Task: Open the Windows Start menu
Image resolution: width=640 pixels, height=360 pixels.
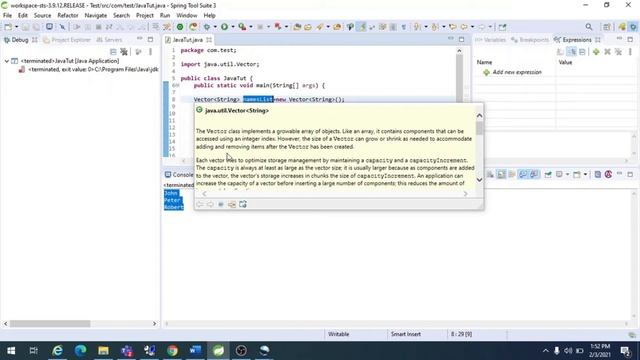Action: 11,350
